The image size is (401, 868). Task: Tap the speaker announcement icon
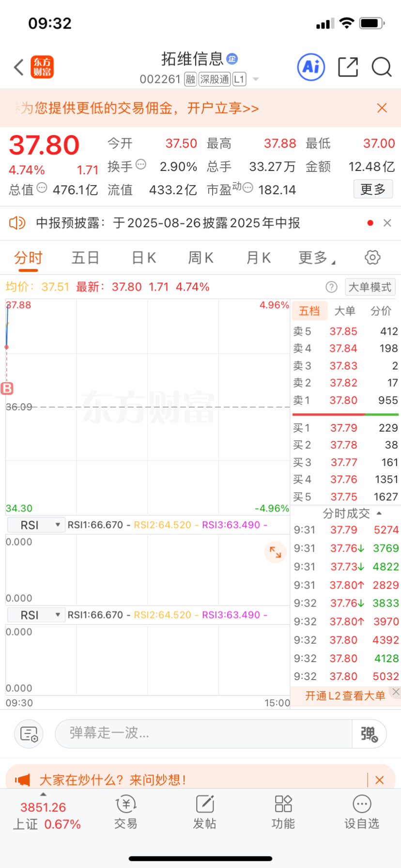(17, 223)
